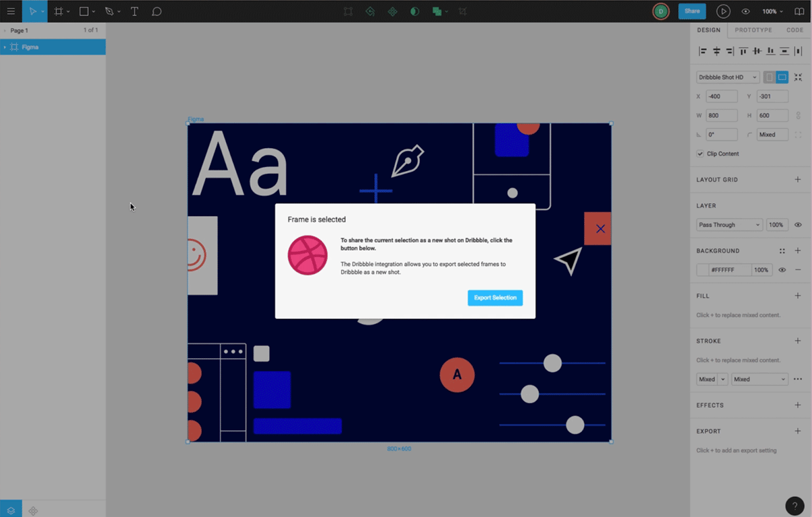This screenshot has width=812, height=517.
Task: Click the Share button
Action: point(692,11)
